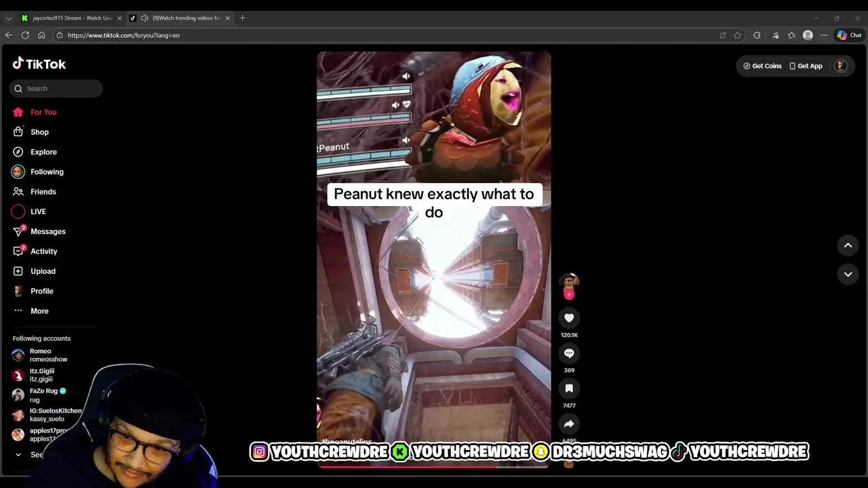Open the Activity notifications
This screenshot has height=488, width=868.
point(35,251)
